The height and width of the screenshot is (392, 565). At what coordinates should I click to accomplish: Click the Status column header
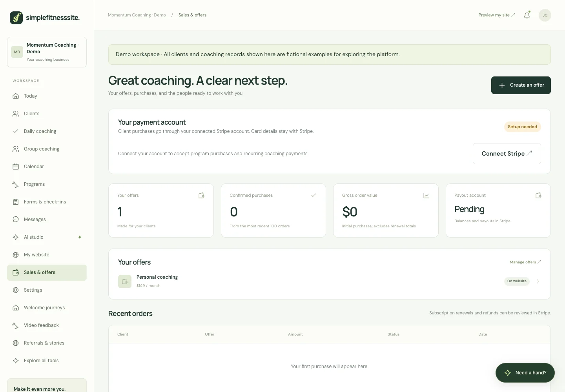click(x=394, y=334)
